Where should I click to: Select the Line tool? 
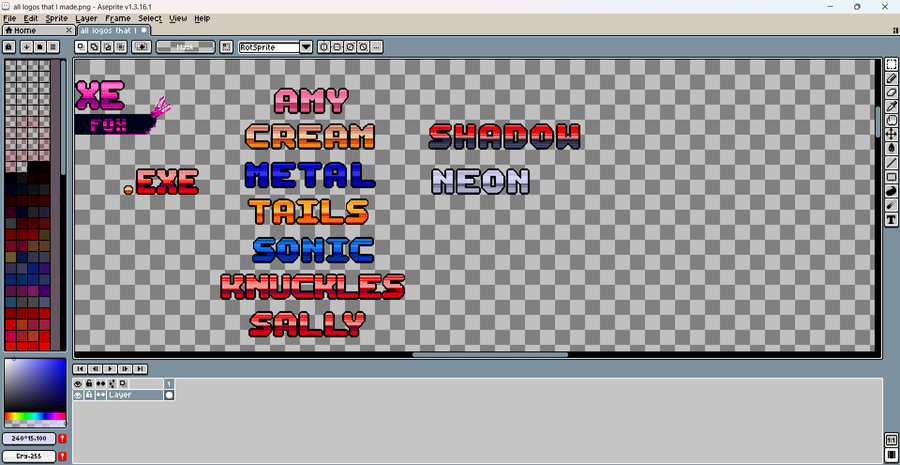pyautogui.click(x=891, y=162)
